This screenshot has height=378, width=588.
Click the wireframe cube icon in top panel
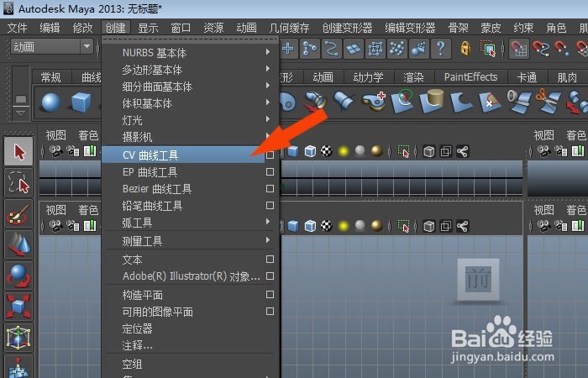[x=310, y=151]
